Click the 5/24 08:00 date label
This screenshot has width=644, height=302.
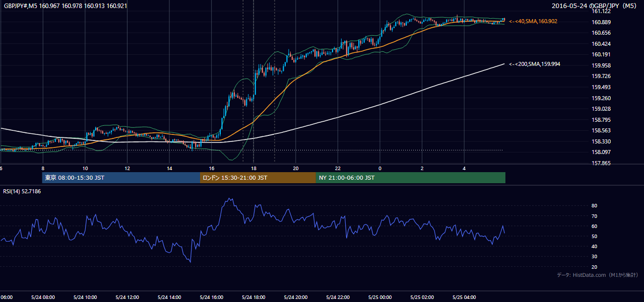pos(43,297)
